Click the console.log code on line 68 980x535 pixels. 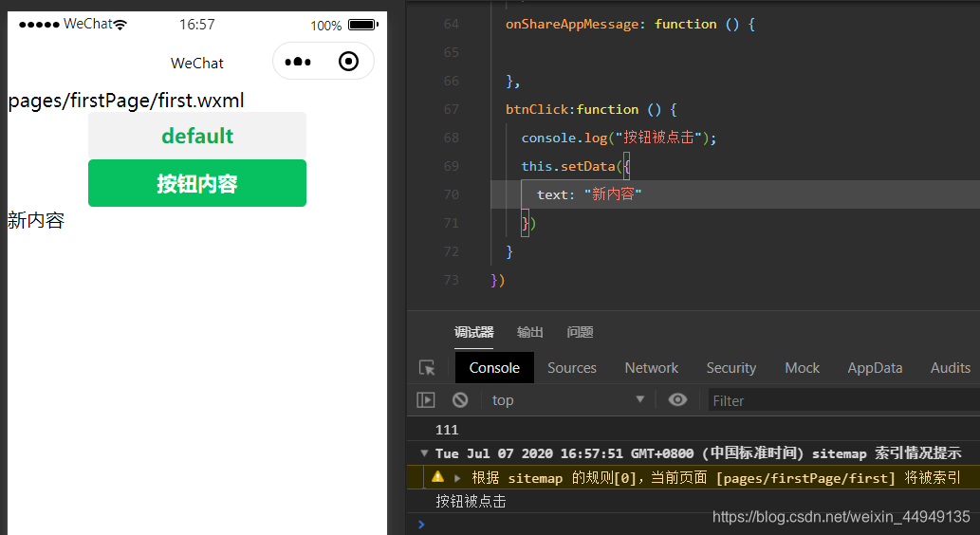[619, 138]
